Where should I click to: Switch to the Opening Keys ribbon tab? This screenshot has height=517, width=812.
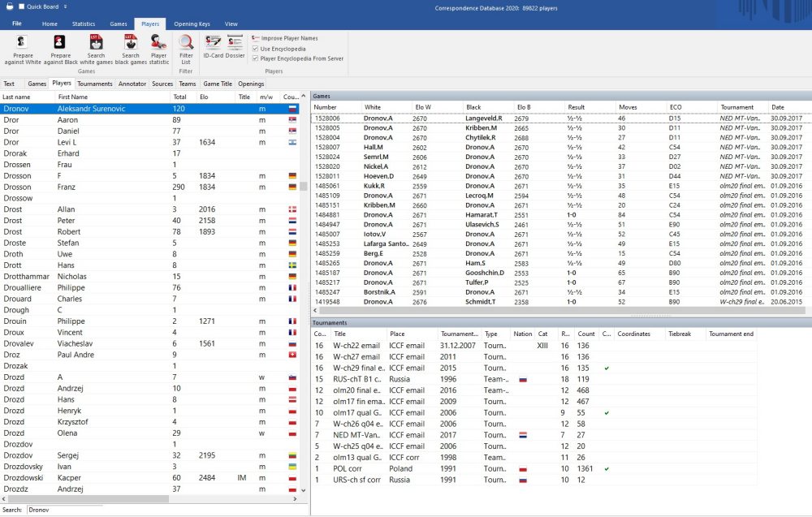pos(193,24)
